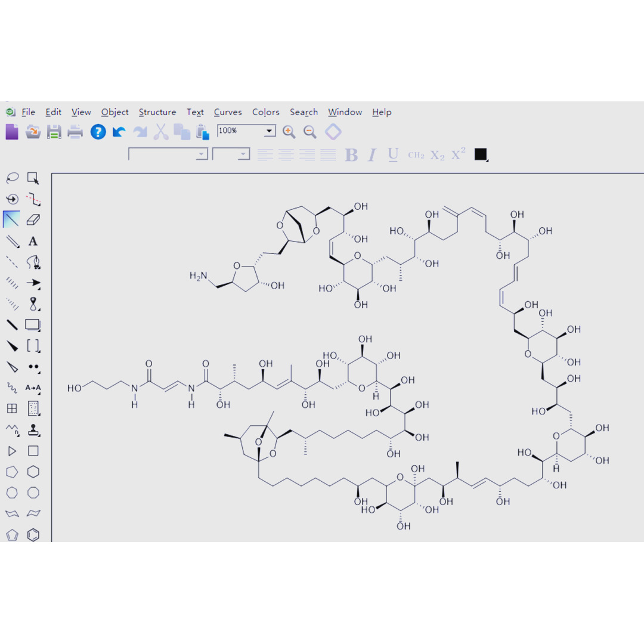Click the Undo icon

coord(119,132)
